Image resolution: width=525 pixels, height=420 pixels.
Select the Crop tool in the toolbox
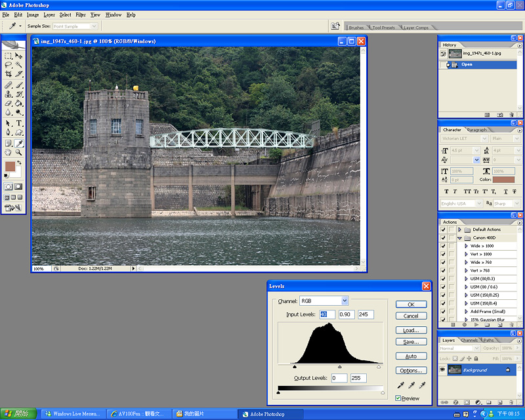point(8,74)
